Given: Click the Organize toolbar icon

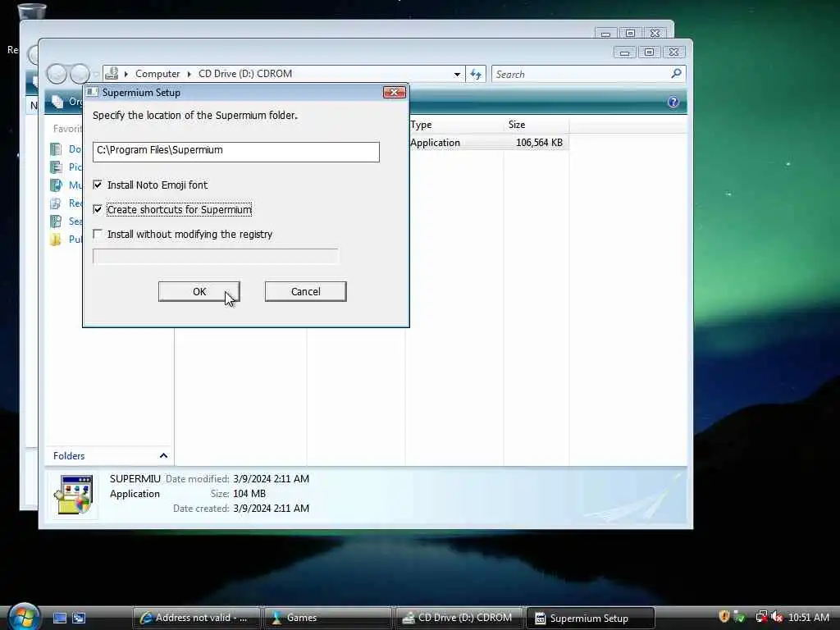Looking at the screenshot, I should [57, 102].
